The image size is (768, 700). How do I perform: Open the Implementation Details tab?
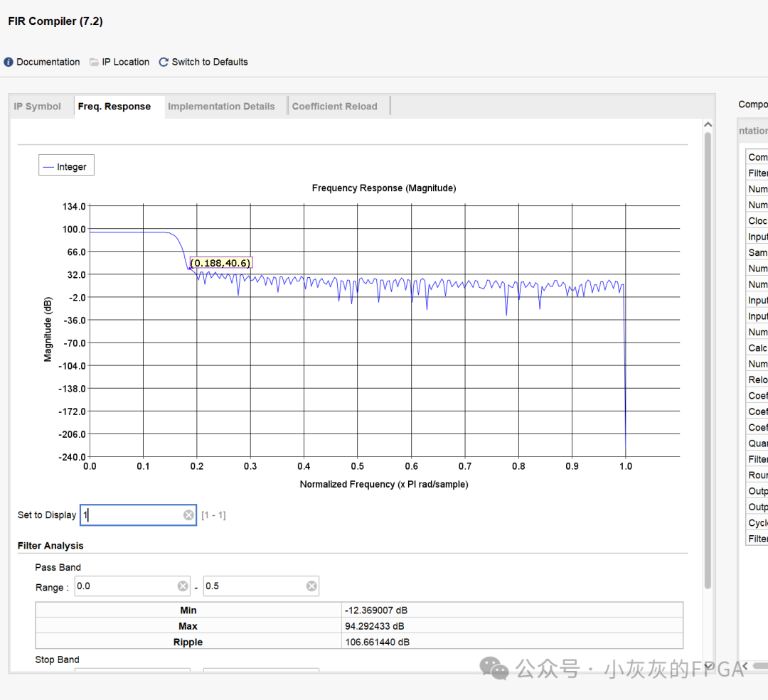[221, 106]
